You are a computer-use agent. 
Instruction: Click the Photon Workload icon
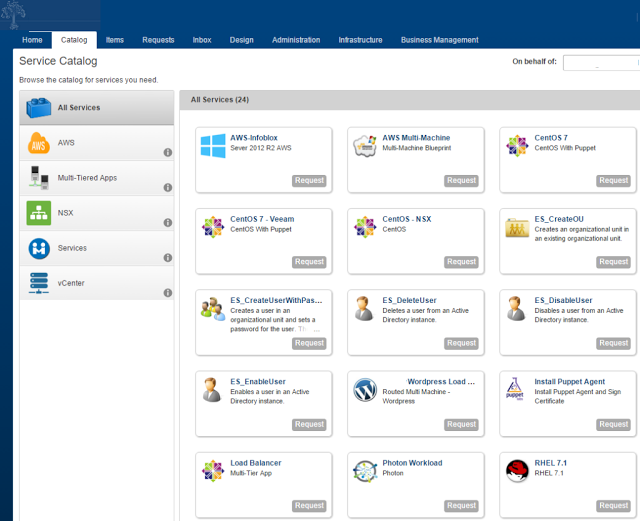pos(365,471)
